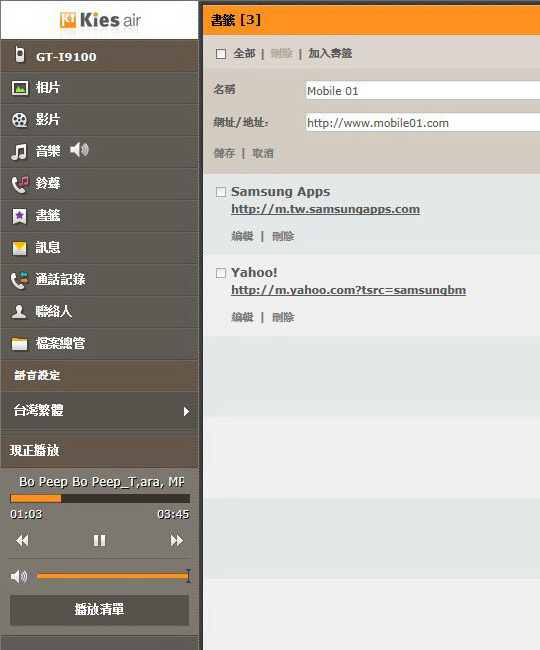Expand the 台灣繁體 language arrow
This screenshot has width=540, height=650.
click(186, 411)
